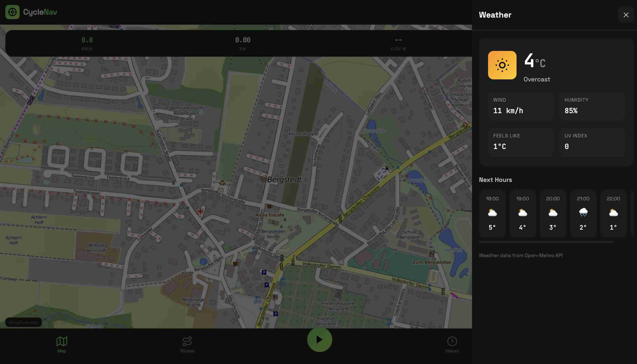Close the Weather panel

click(626, 15)
